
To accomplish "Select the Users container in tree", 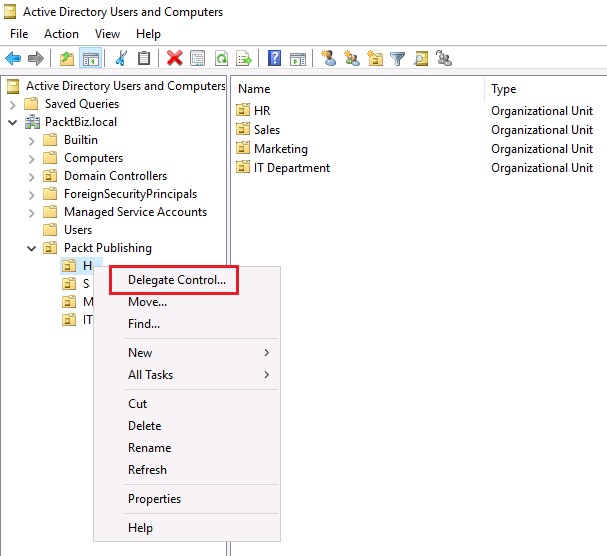I will point(77,230).
